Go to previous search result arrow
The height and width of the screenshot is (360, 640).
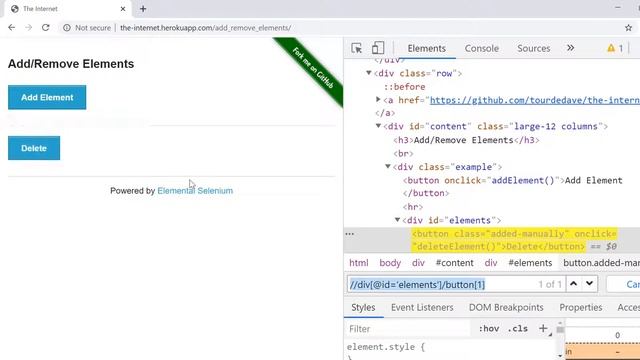pos(573,284)
